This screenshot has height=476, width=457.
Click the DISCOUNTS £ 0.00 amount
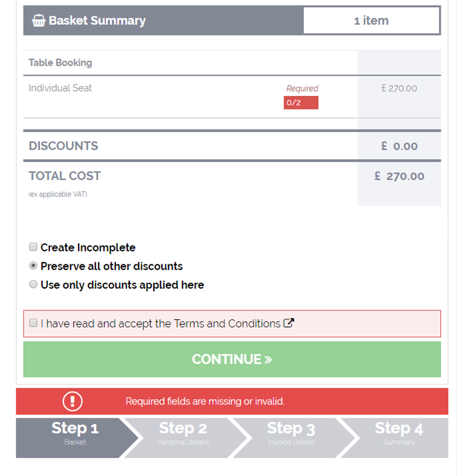point(400,146)
